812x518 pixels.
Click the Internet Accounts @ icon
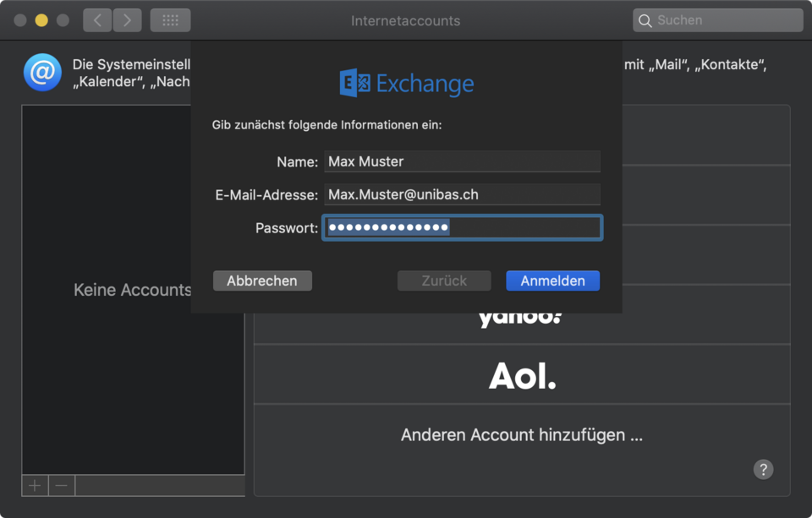(x=42, y=72)
